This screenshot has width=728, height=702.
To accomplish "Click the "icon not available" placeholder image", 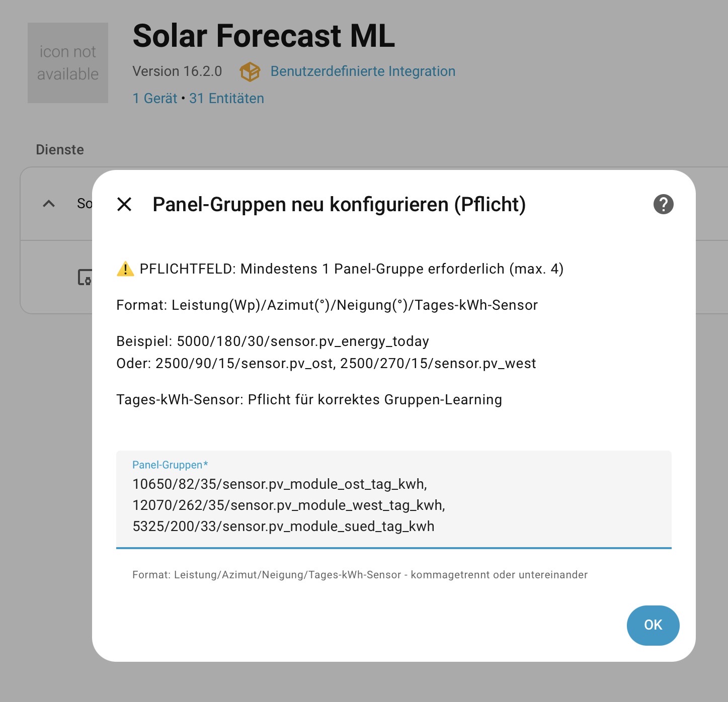I will pyautogui.click(x=68, y=63).
